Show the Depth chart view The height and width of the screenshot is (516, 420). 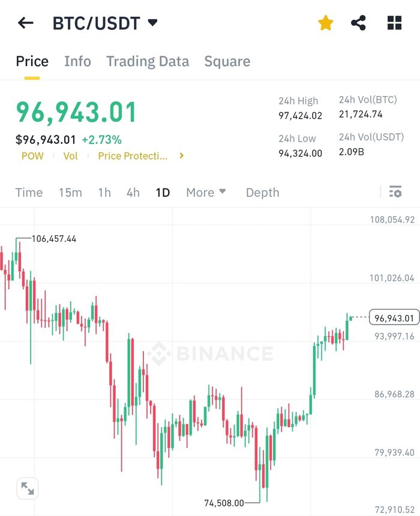(262, 193)
